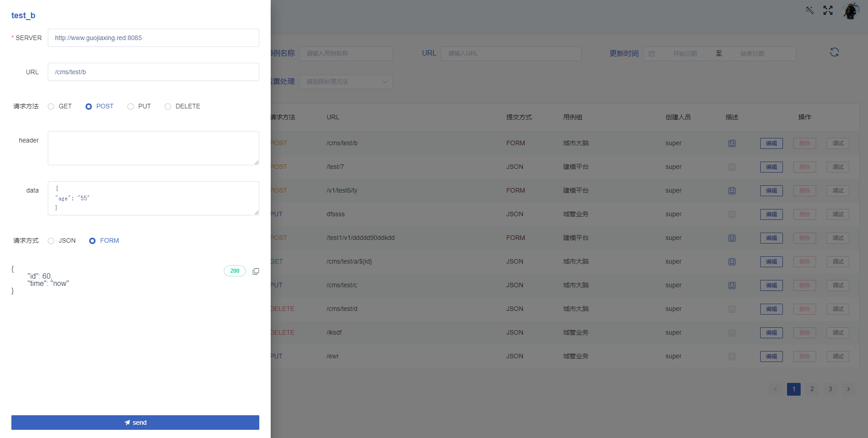868x438 pixels.
Task: Open the 后置处理 method dropdown
Action: coord(346,82)
